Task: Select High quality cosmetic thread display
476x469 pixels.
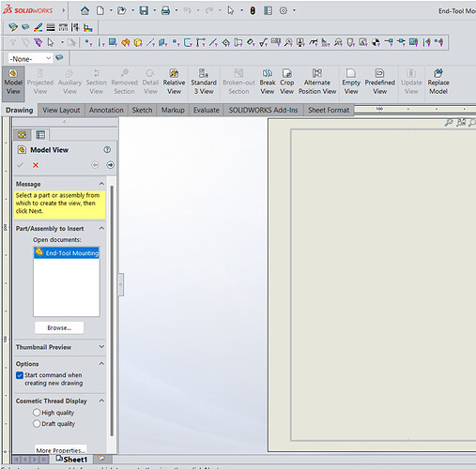Action: (37, 413)
